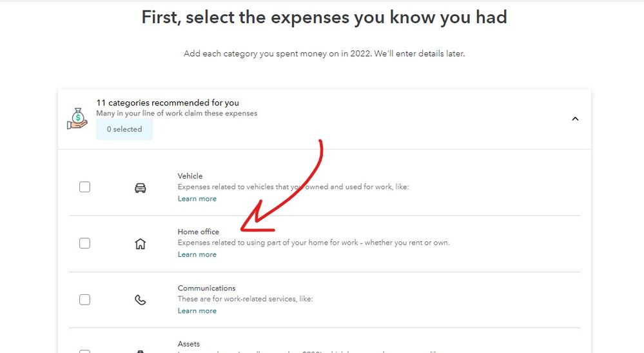Click the phone icon for Communications
644x353 pixels.
(x=140, y=300)
